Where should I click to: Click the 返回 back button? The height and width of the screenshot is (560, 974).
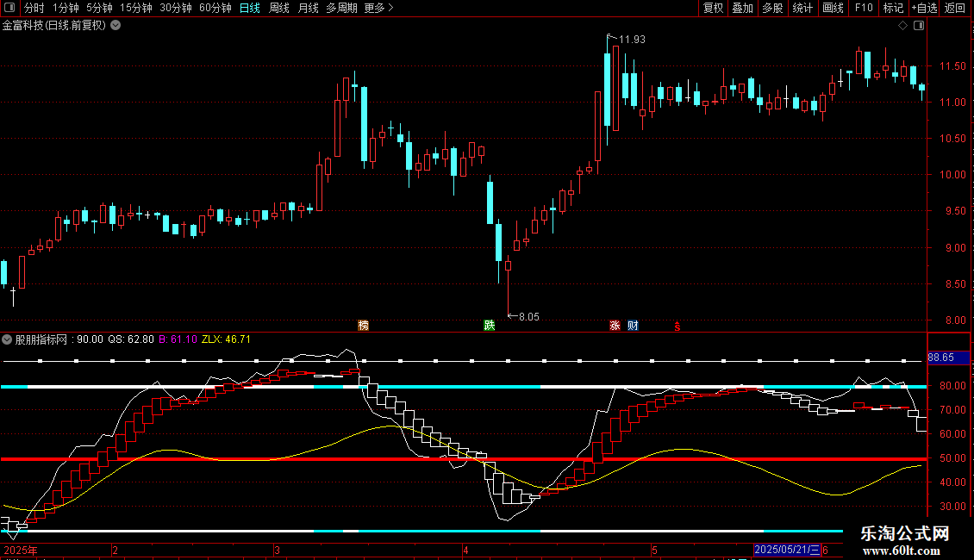(955, 8)
